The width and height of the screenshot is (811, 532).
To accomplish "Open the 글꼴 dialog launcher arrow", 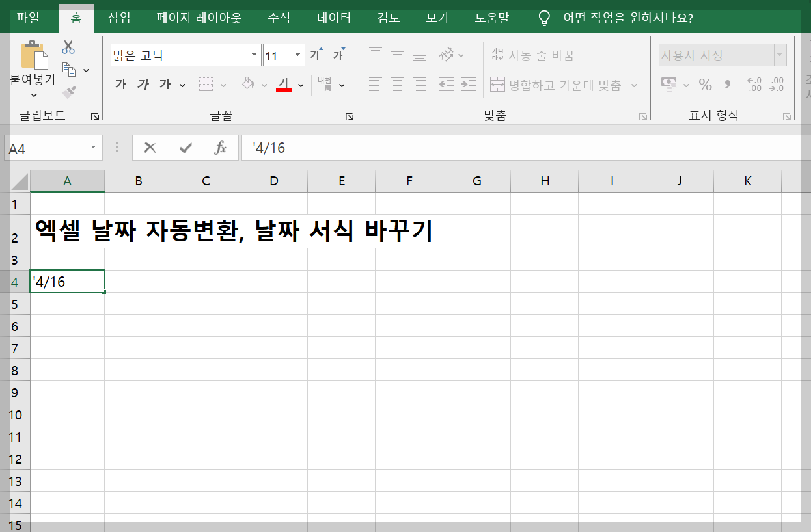I will [x=350, y=115].
